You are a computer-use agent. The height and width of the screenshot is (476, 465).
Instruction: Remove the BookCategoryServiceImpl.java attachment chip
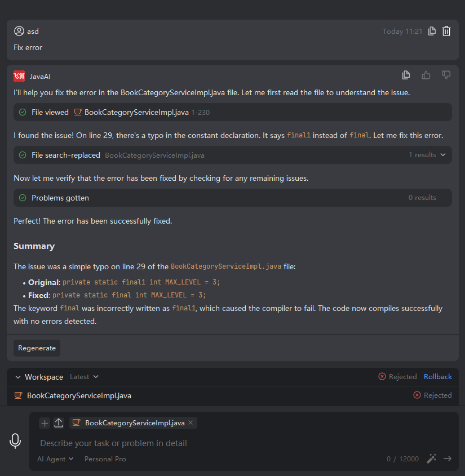[x=191, y=422]
